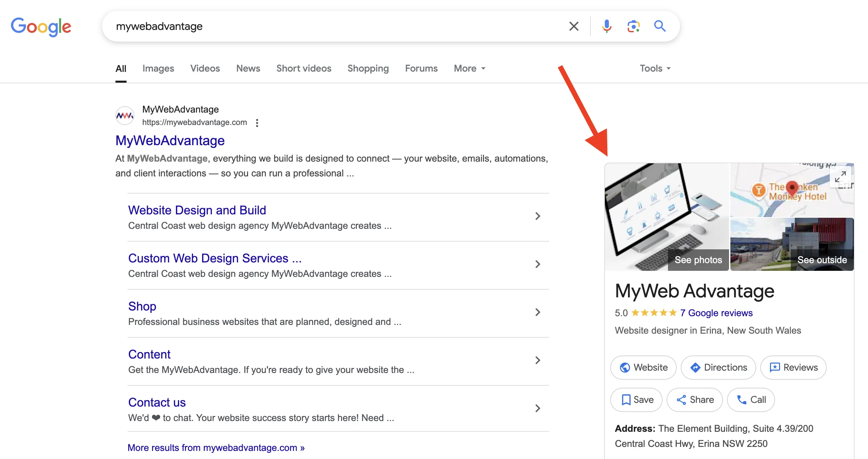Call the business with Call button
Screen dimensions: 868x459
pos(751,400)
